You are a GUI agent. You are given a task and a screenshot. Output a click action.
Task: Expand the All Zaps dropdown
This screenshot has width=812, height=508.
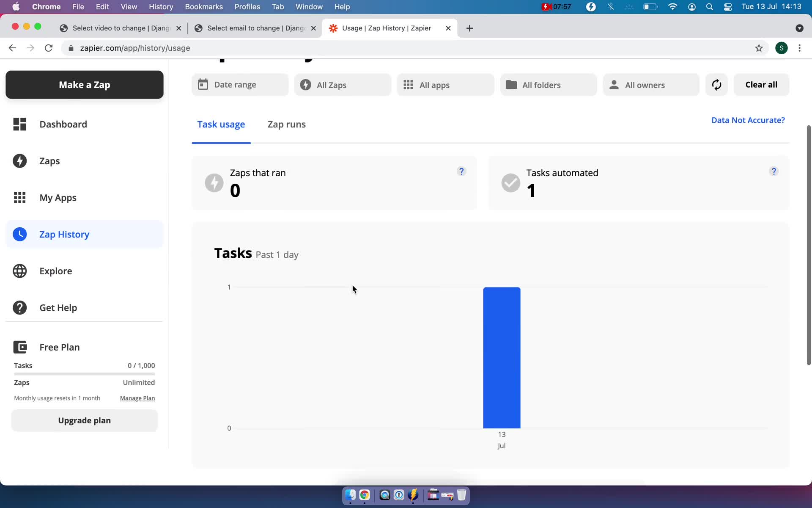point(343,85)
